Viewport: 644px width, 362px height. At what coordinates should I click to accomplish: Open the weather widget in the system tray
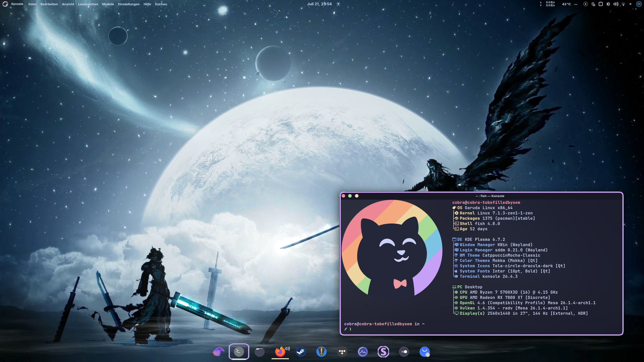[x=593, y=4]
